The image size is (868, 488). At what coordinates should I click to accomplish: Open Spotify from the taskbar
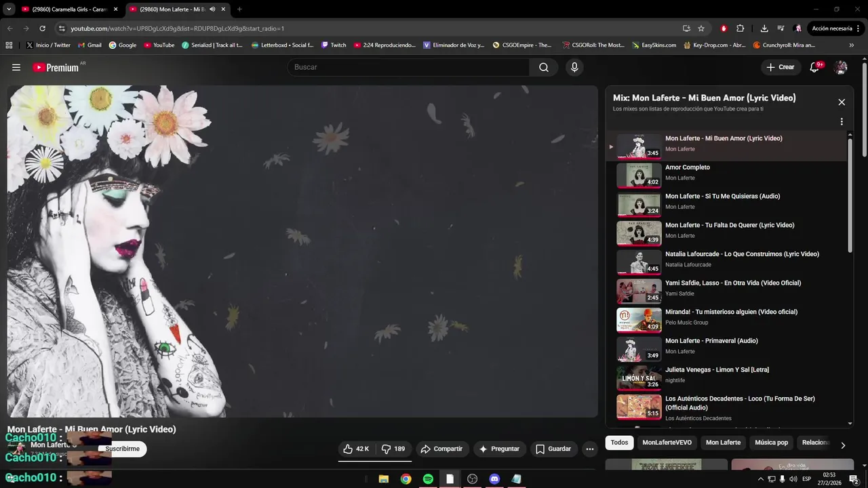pyautogui.click(x=428, y=479)
